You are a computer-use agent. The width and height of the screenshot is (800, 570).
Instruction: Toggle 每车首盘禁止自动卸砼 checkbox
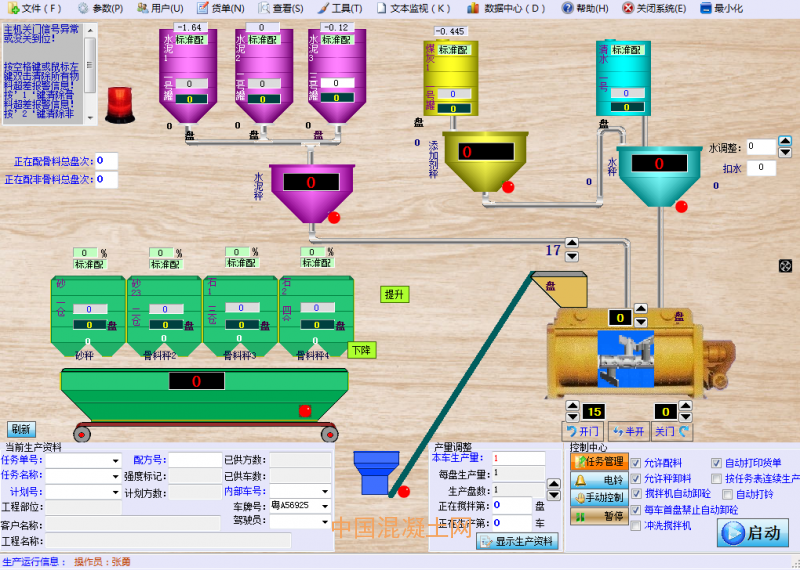[x=636, y=510]
